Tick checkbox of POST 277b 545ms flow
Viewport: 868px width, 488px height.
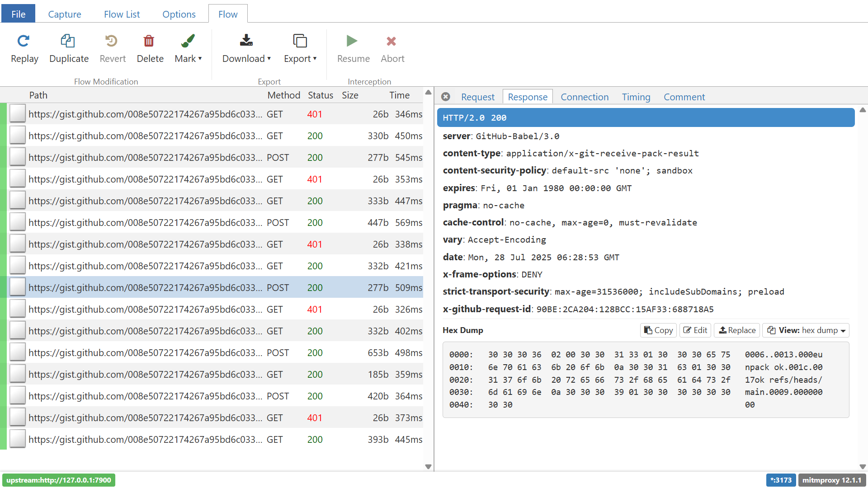[18, 157]
